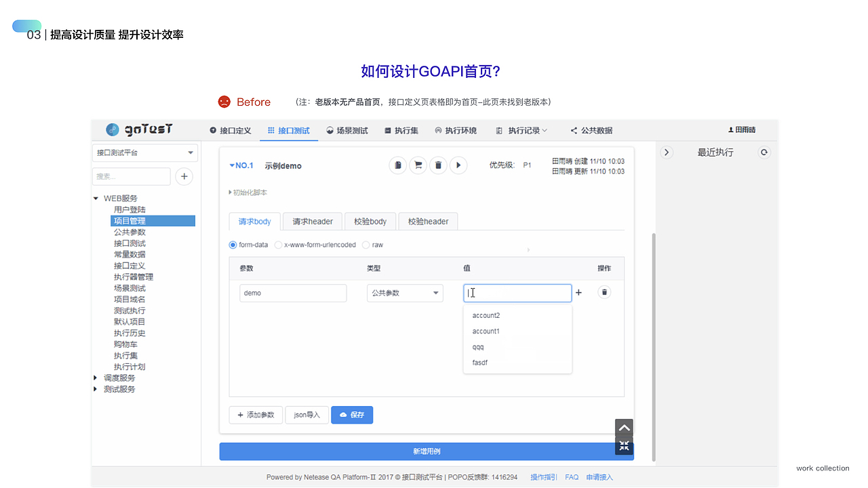Open the 接口测试 nav item

[288, 130]
